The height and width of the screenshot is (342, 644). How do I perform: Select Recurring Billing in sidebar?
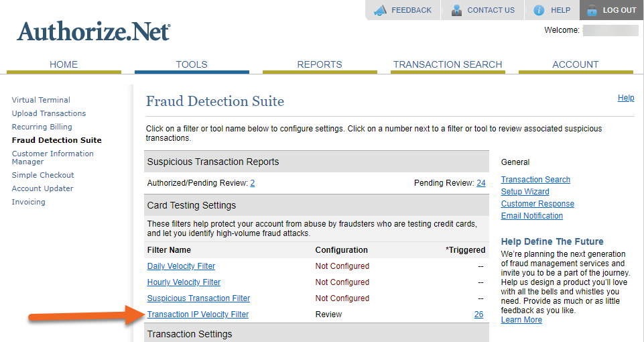42,127
